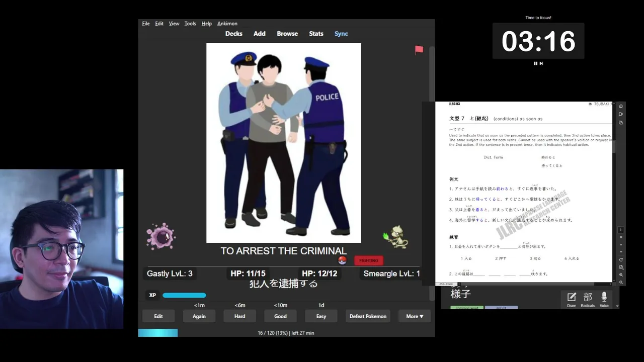Open the card Browse window

click(287, 34)
